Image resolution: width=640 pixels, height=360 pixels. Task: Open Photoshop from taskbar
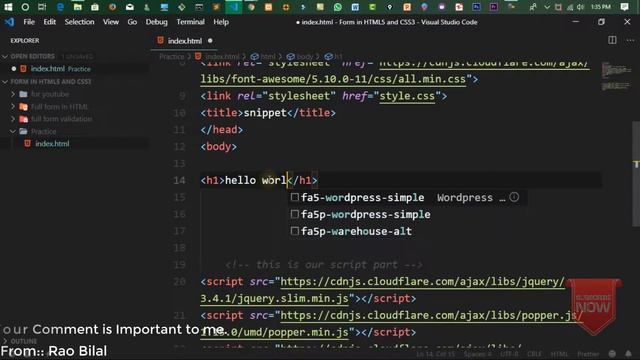click(x=476, y=7)
